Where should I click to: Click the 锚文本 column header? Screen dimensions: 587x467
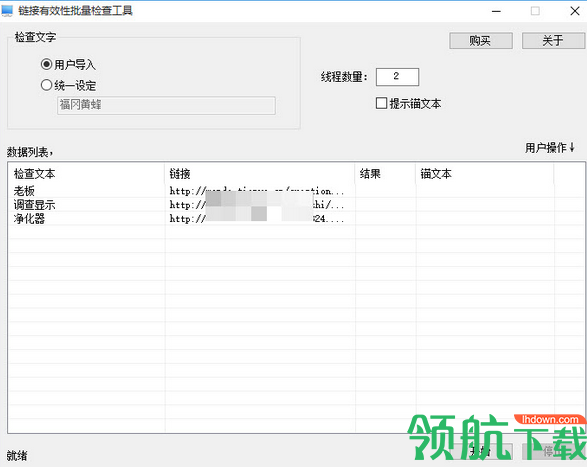(x=484, y=174)
